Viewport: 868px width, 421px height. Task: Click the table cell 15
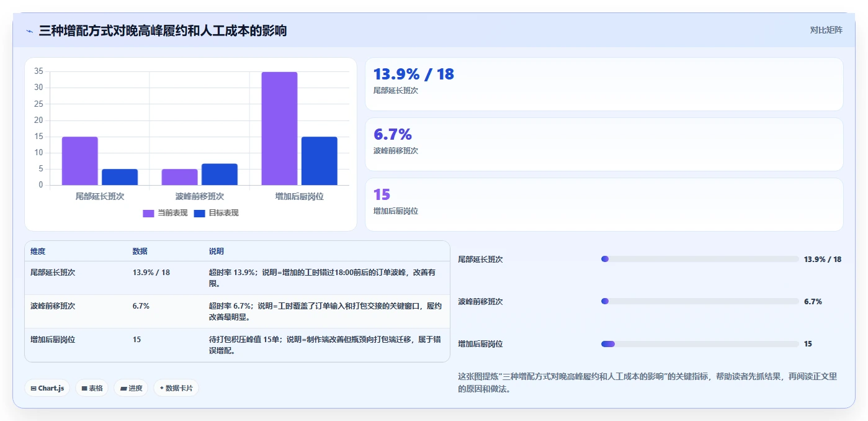136,340
